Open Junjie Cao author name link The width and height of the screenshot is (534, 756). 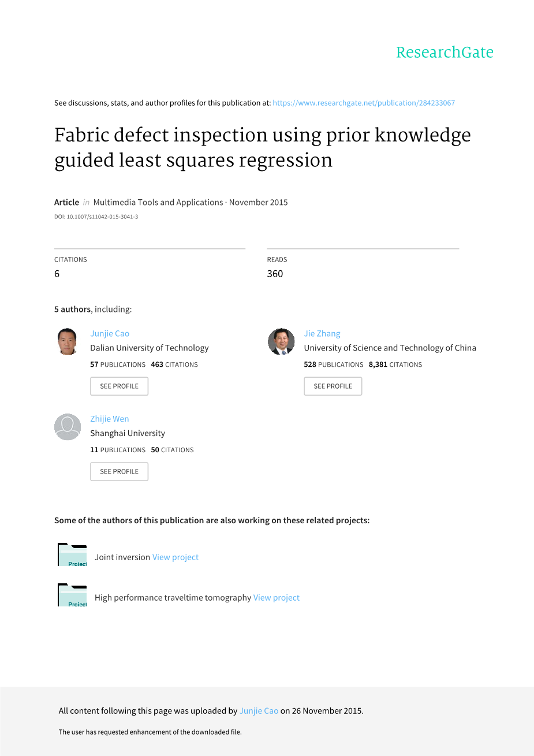(x=110, y=333)
